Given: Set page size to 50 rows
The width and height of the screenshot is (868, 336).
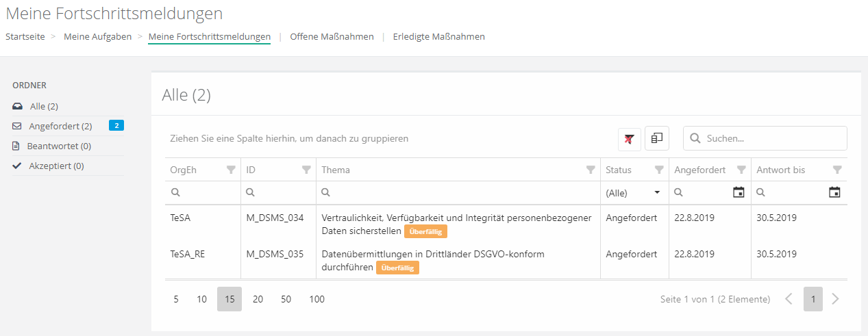Looking at the screenshot, I should (x=286, y=299).
